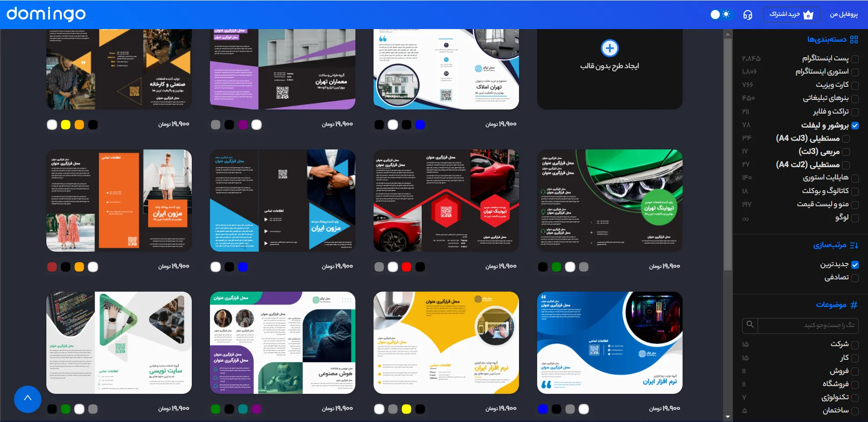
Task: Open پروفایل من menu
Action: point(843,15)
